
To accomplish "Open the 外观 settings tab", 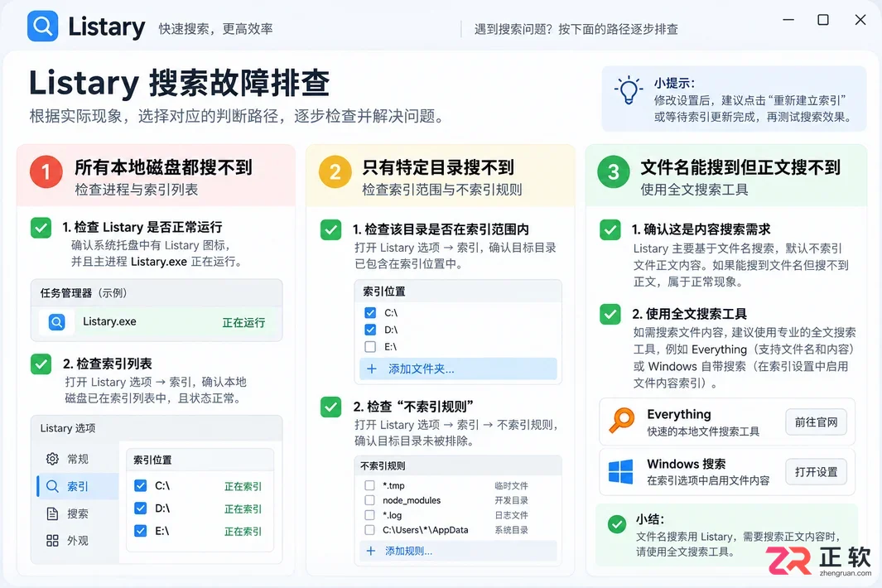I will click(78, 541).
